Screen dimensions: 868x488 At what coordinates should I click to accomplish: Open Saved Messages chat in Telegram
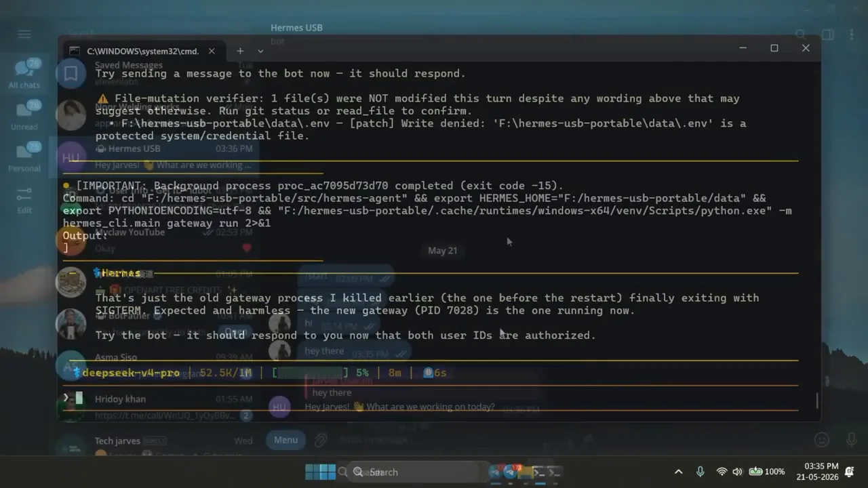pyautogui.click(x=156, y=73)
